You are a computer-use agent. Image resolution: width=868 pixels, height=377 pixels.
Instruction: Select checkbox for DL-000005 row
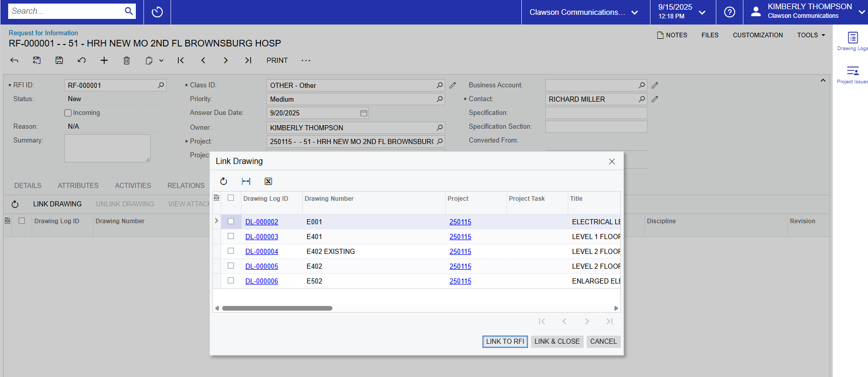231,266
